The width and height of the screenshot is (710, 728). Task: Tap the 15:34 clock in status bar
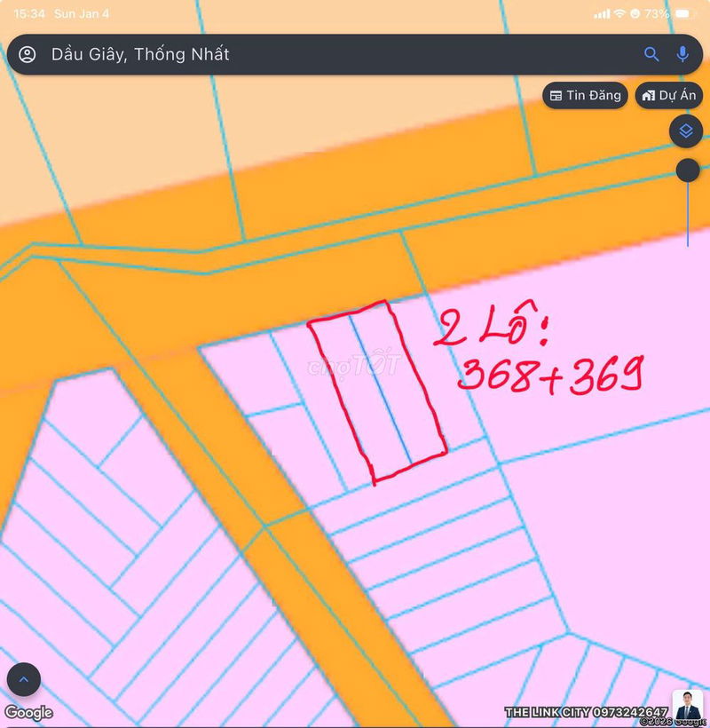[x=29, y=14]
